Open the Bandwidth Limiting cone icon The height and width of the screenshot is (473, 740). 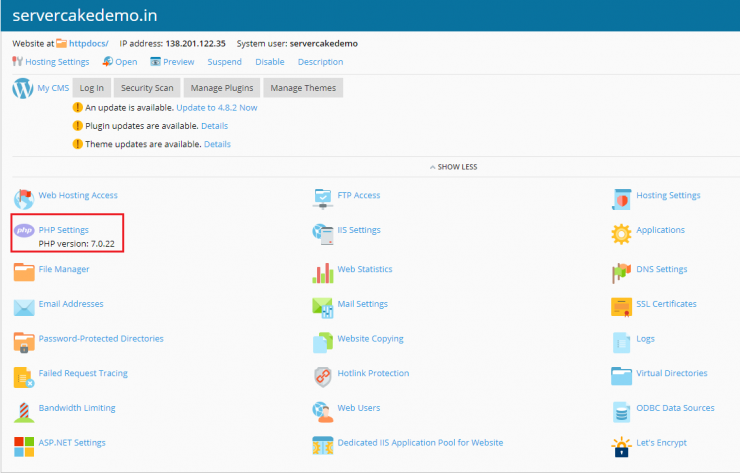coord(24,412)
